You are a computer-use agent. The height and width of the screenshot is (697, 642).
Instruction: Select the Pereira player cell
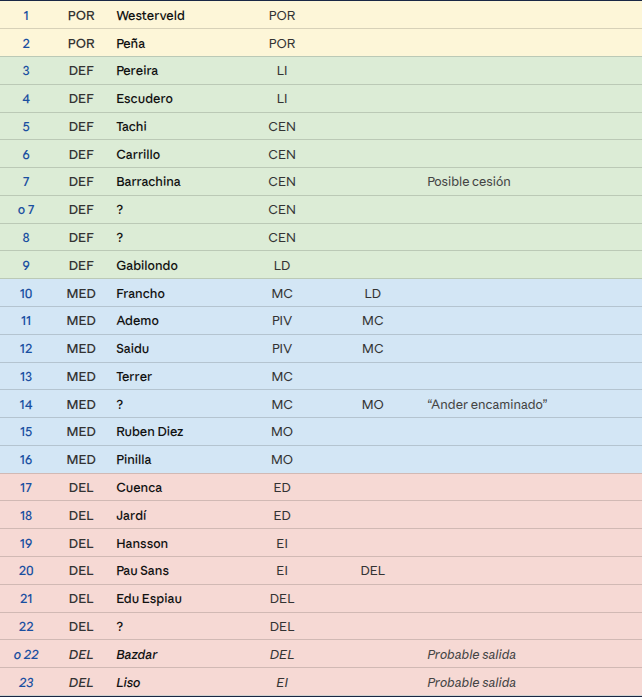pyautogui.click(x=137, y=71)
